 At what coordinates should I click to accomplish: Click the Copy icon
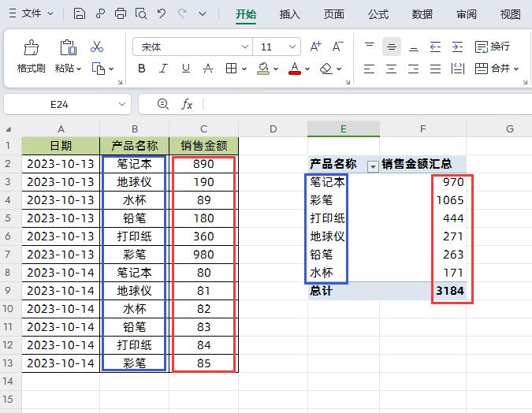[x=98, y=69]
